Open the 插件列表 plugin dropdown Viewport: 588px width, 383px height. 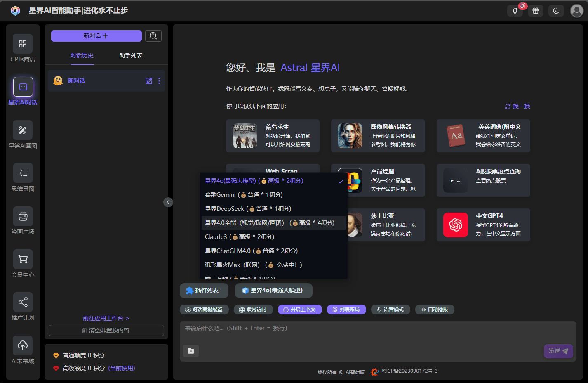tap(204, 291)
